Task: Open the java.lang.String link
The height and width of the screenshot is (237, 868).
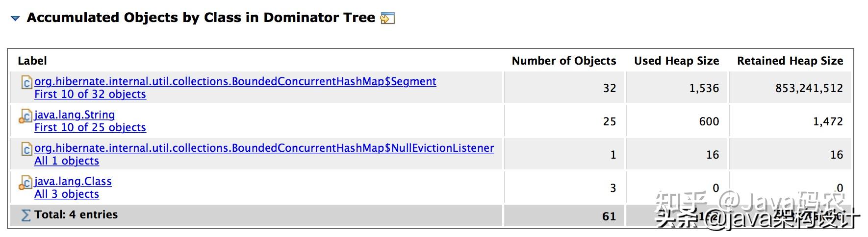Action: (75, 115)
